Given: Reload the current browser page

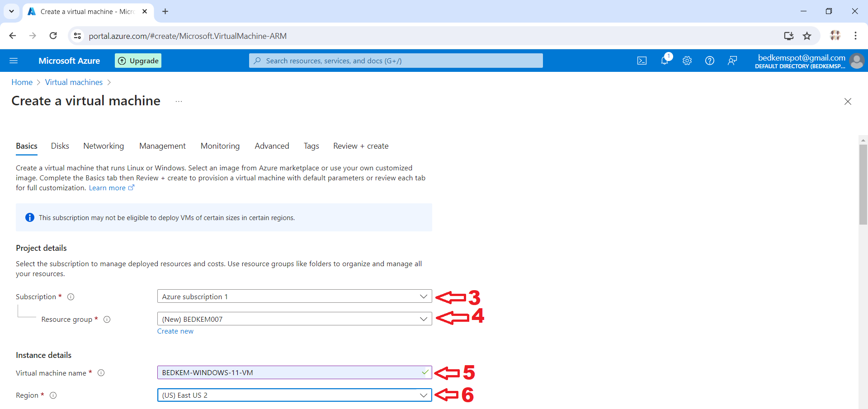Looking at the screenshot, I should pyautogui.click(x=53, y=36).
